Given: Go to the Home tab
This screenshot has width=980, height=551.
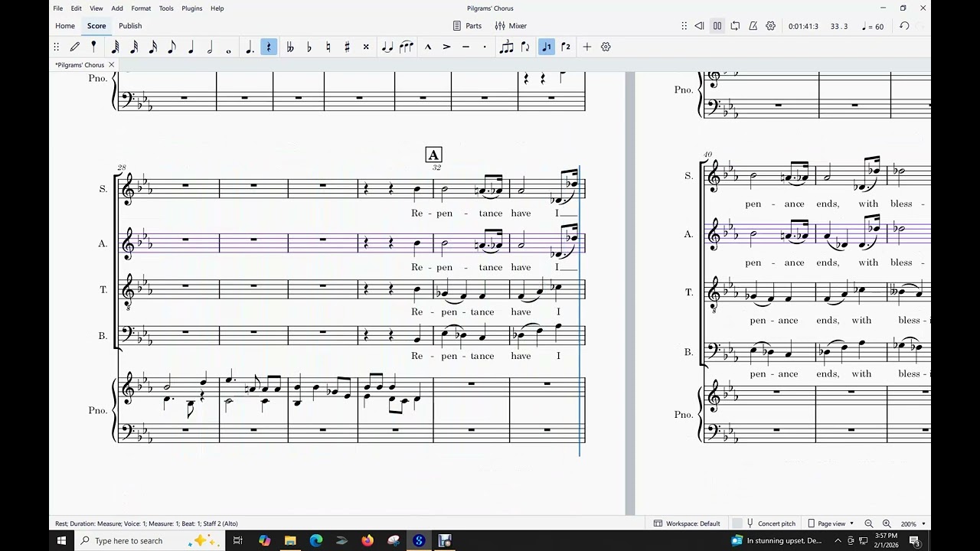Looking at the screenshot, I should click(65, 26).
